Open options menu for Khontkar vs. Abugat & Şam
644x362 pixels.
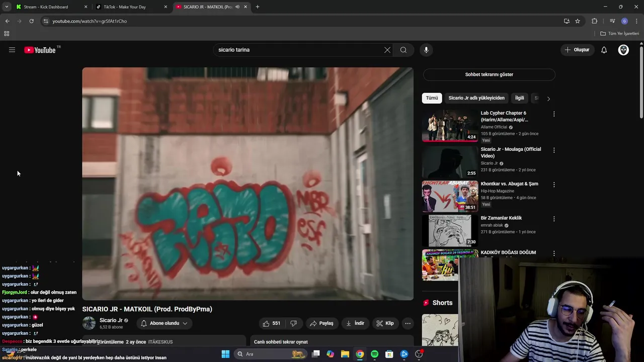point(554,185)
